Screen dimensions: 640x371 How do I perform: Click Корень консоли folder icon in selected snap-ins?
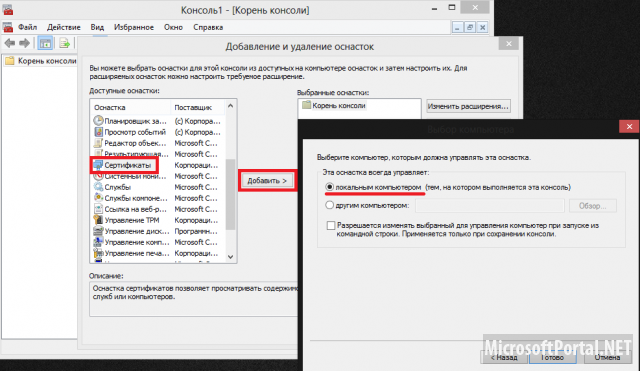click(x=306, y=105)
